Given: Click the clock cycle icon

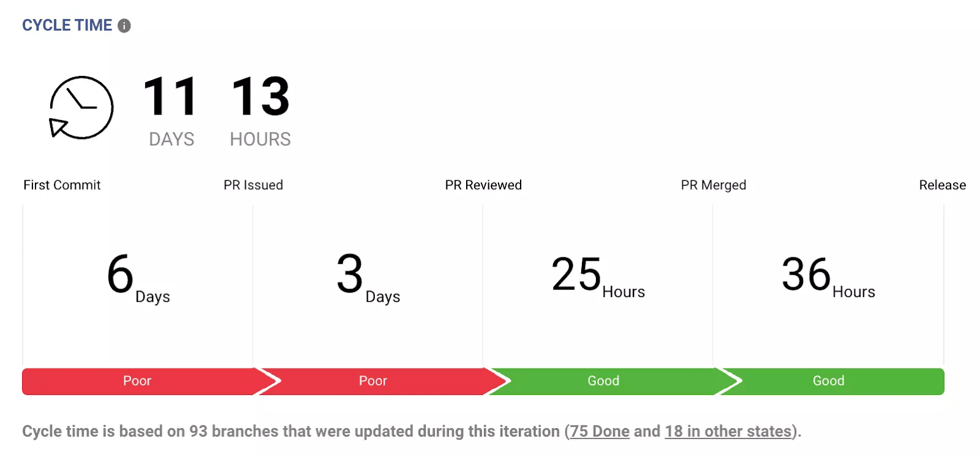Looking at the screenshot, I should [81, 108].
